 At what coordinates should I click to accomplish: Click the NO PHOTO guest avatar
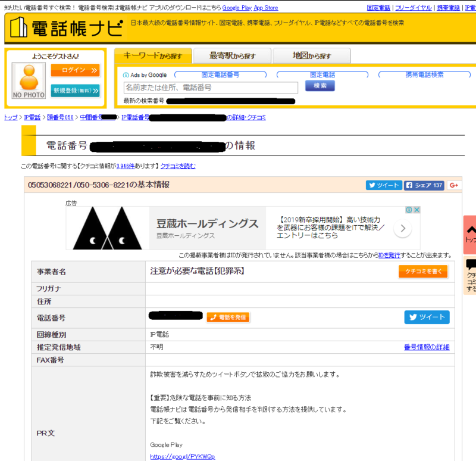click(x=29, y=80)
